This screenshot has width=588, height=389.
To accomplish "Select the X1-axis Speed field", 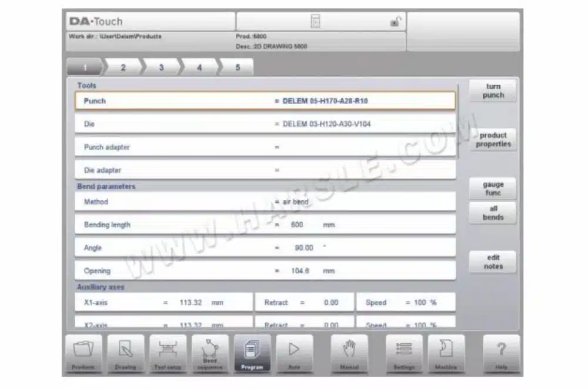I will (406, 303).
